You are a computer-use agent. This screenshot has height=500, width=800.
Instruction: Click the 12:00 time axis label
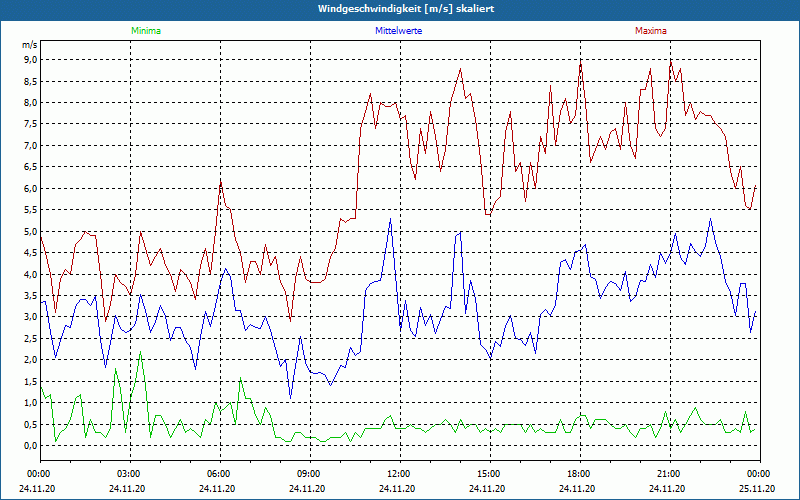tap(397, 474)
